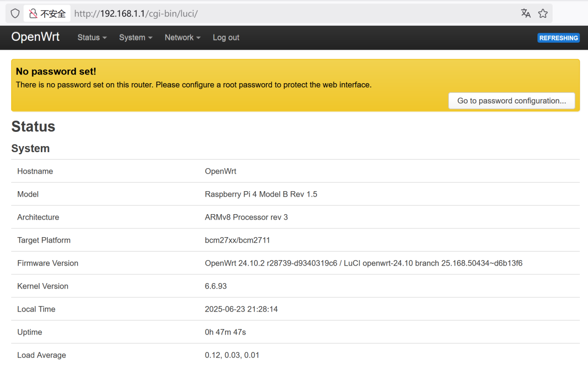Viewport: 588px width, 369px height.
Task: Expand the System dropdown menu
Action: pyautogui.click(x=136, y=38)
